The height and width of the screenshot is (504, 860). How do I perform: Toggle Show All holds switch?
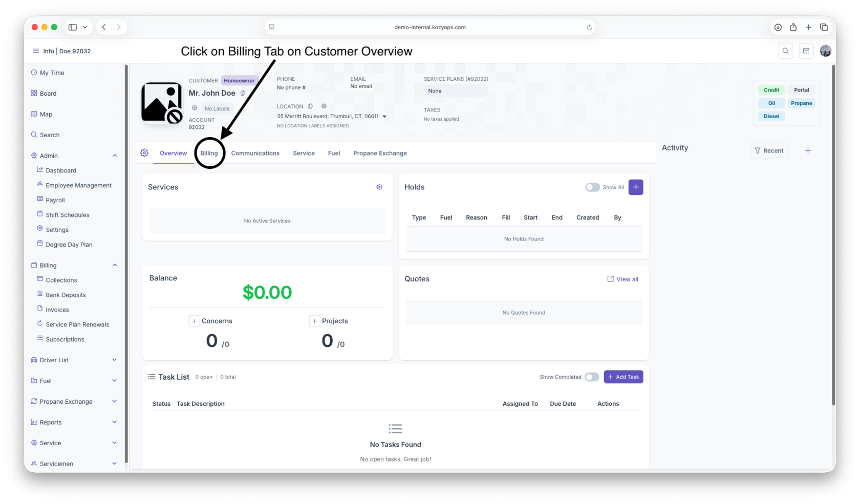click(592, 187)
